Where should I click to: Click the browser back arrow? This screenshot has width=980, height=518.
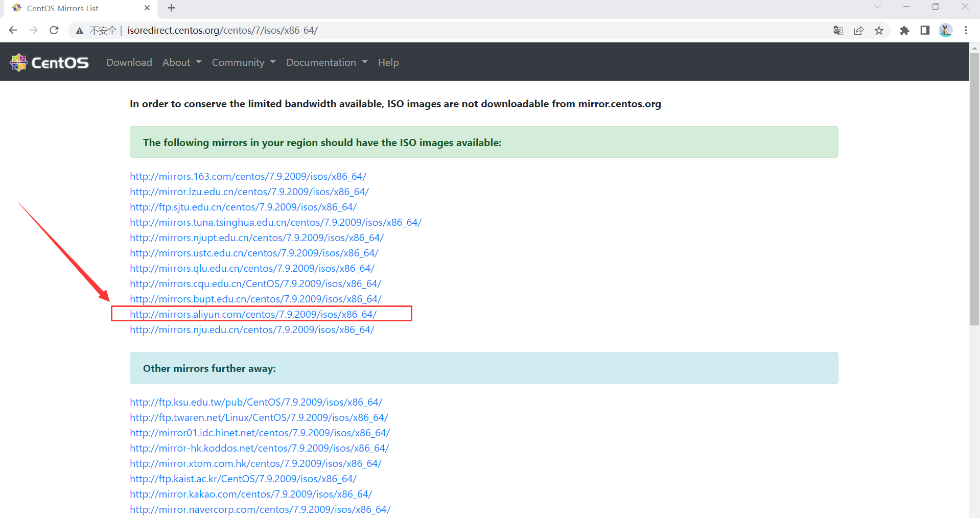(13, 30)
